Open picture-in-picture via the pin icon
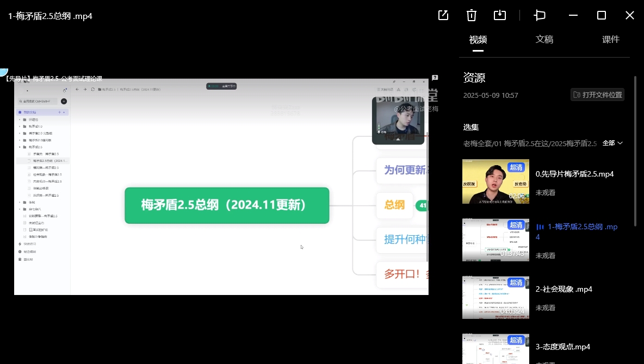Image resolution: width=644 pixels, height=364 pixels. (539, 15)
